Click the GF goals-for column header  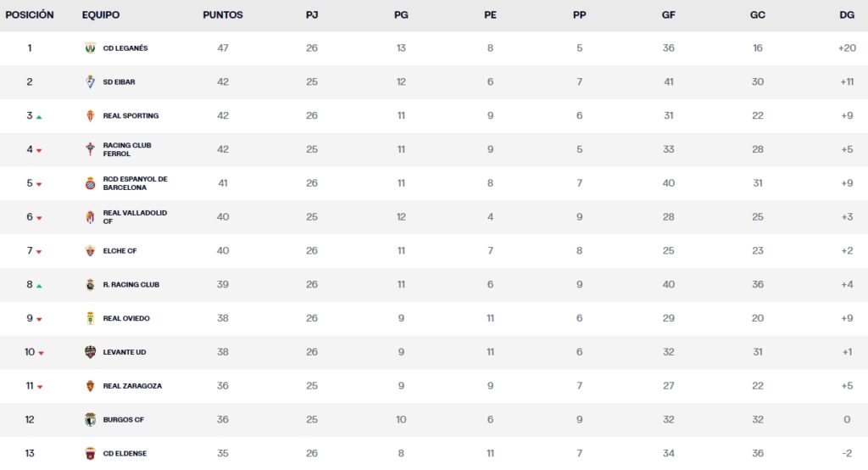pyautogui.click(x=668, y=15)
